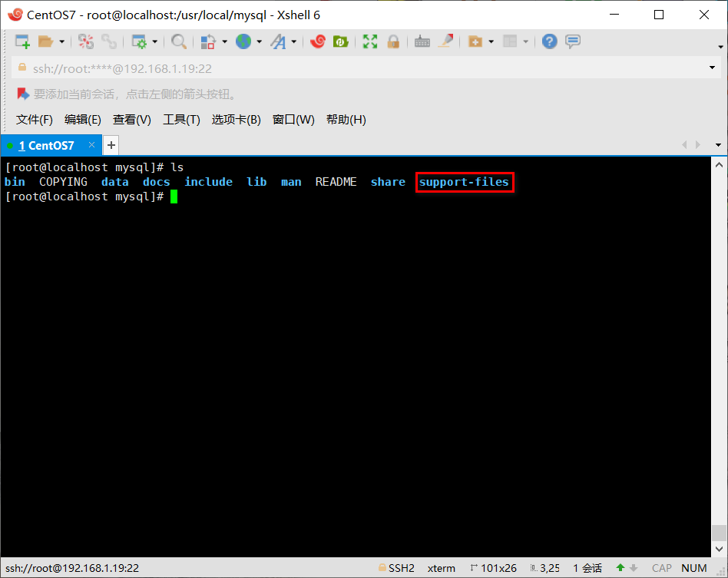
Task: Create a new session with toolbar icon
Action: click(x=22, y=41)
